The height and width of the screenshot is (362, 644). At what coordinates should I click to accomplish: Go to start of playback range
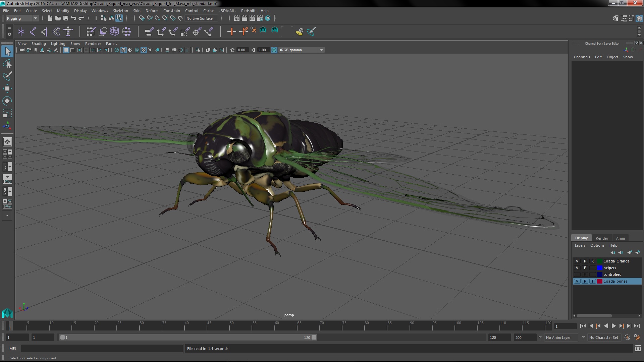tap(583, 326)
